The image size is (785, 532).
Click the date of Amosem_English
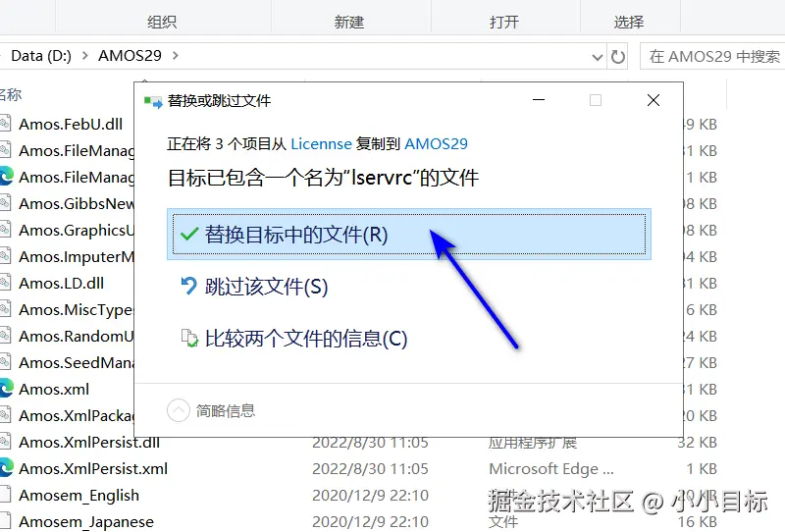click(370, 496)
